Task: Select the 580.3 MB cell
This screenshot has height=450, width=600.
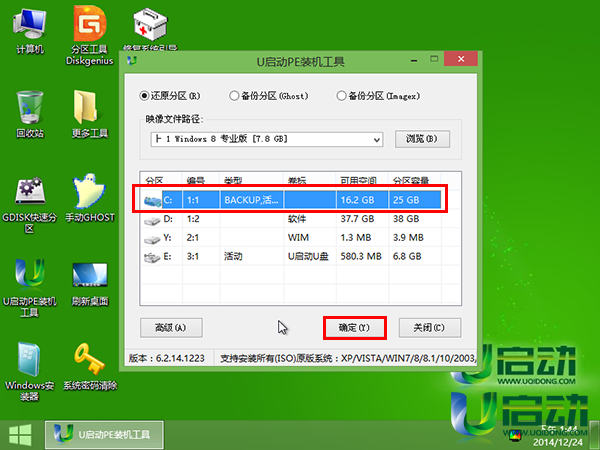Action: 362,256
